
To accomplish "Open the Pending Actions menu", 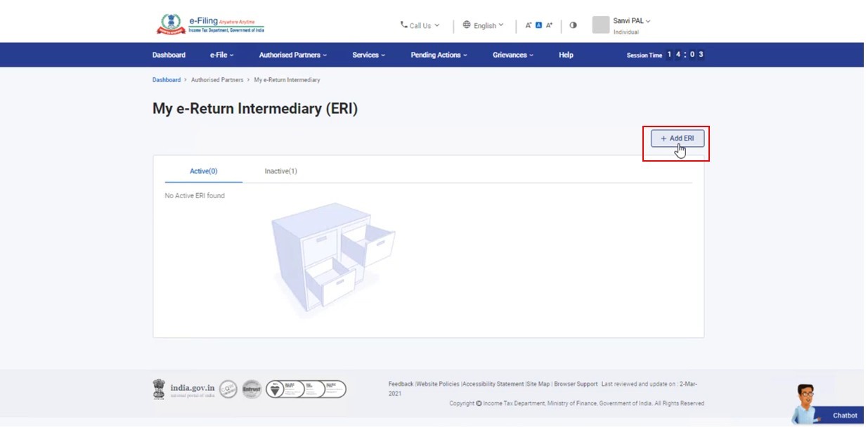I will (439, 55).
